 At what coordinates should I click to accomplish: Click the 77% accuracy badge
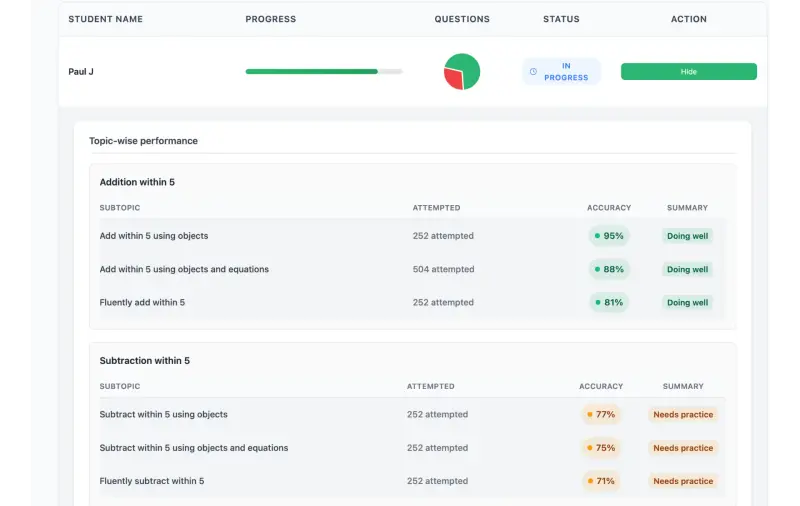point(601,414)
